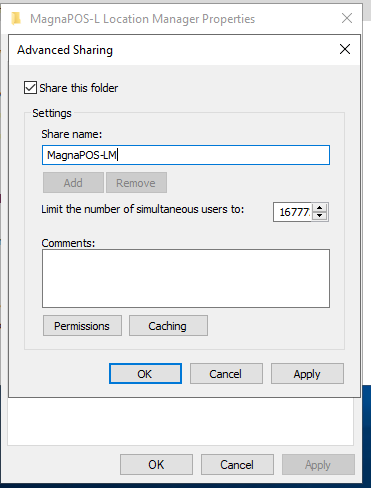Uncheck the Share this folder checkbox
Viewport: 371px width, 488px height.
[30, 88]
